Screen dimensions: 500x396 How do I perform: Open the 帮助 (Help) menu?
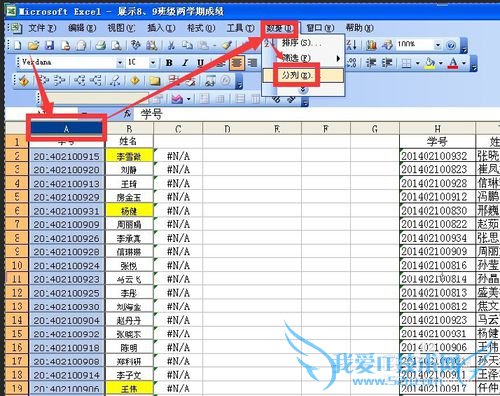(x=359, y=28)
